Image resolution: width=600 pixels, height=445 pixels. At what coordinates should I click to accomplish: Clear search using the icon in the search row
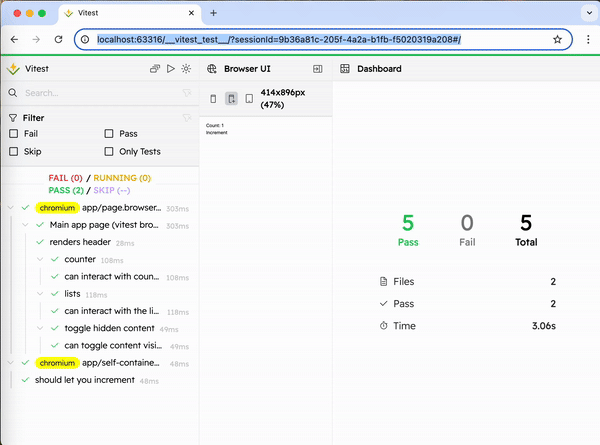click(x=186, y=93)
